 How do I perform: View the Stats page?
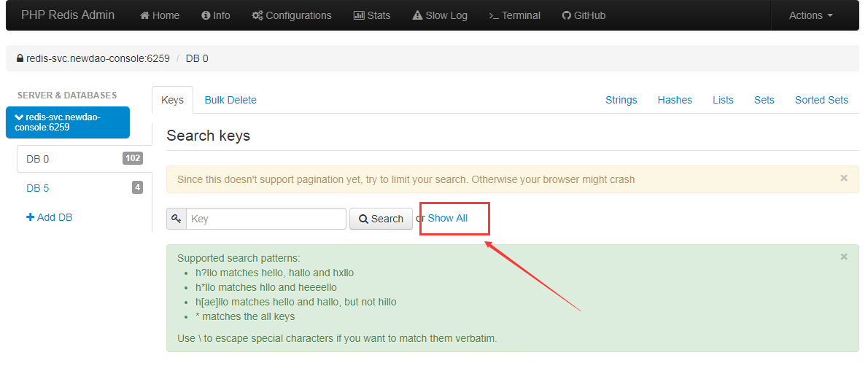coord(371,15)
